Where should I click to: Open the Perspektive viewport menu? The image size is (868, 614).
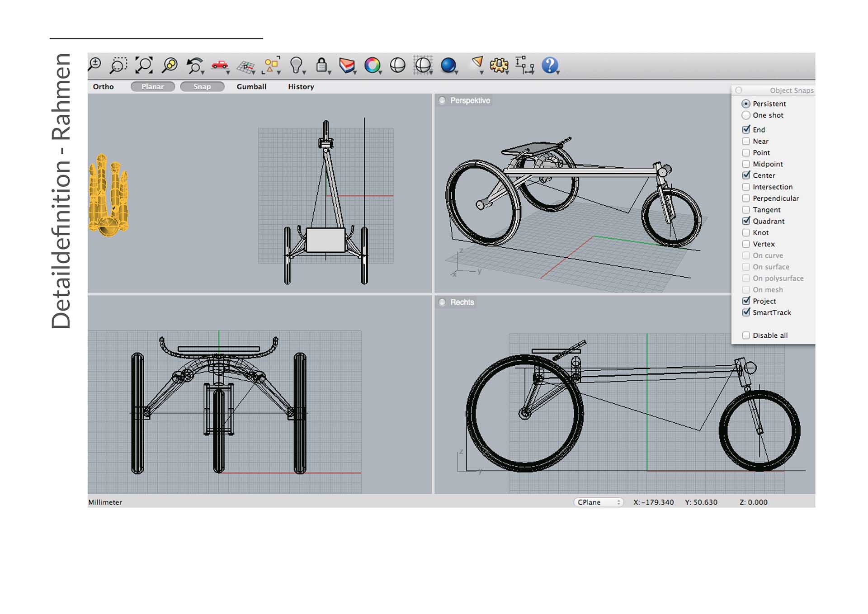click(x=470, y=100)
